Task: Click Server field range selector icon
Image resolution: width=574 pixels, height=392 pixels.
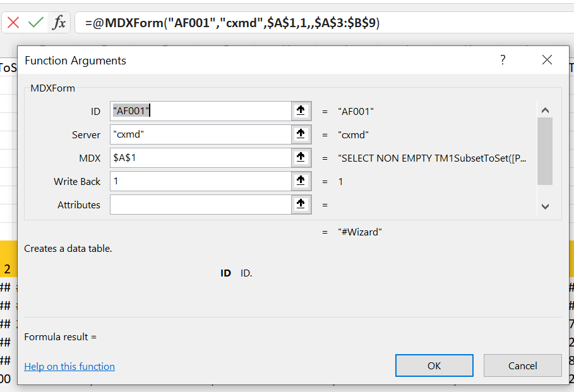Action: click(301, 134)
